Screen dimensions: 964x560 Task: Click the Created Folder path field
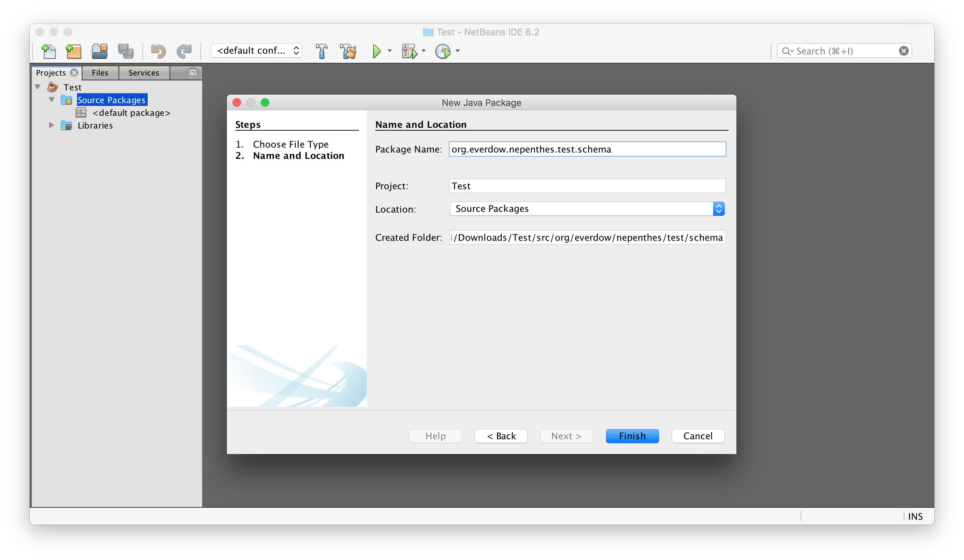587,237
